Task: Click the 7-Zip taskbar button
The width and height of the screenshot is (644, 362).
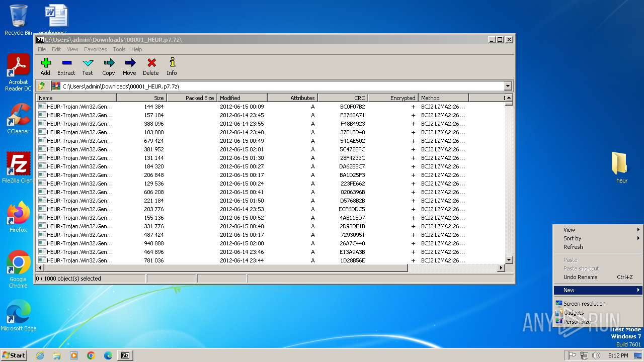Action: click(x=125, y=355)
